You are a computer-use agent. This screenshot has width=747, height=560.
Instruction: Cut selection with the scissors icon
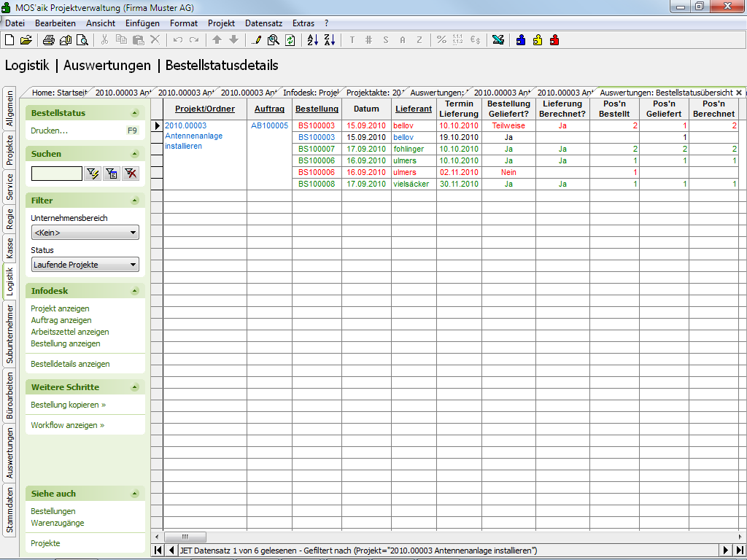105,41
